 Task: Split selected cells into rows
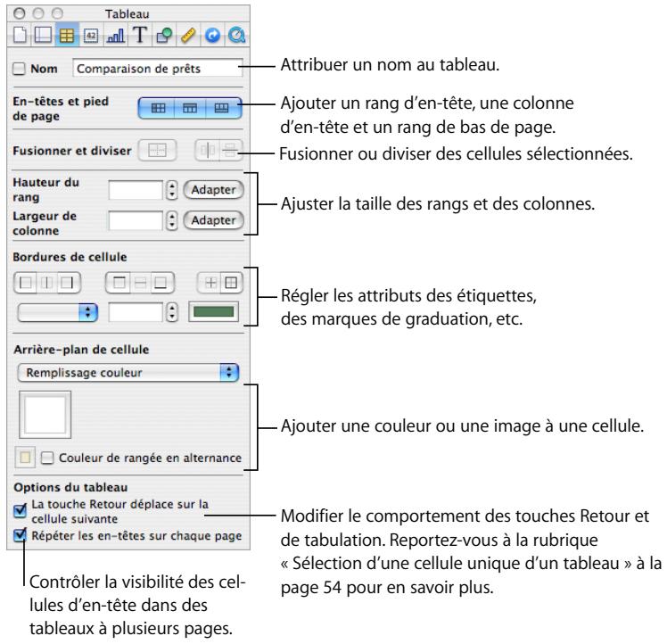point(231,150)
